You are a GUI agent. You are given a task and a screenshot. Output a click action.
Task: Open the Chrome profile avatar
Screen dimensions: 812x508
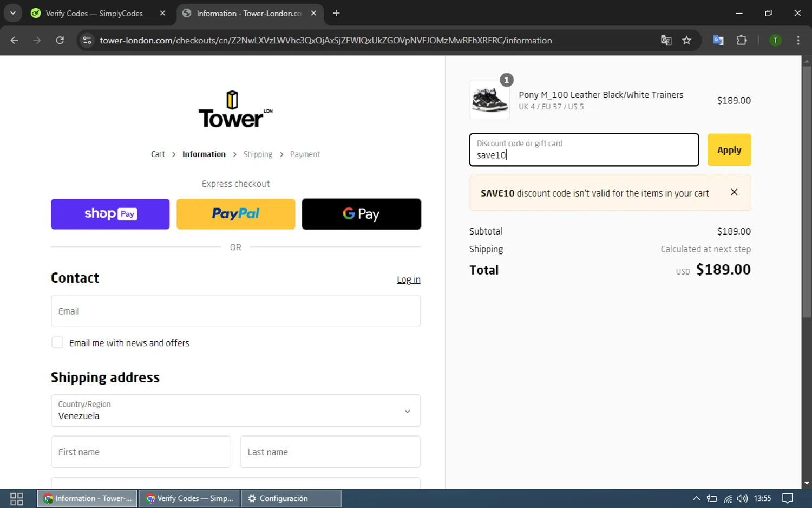click(x=775, y=40)
